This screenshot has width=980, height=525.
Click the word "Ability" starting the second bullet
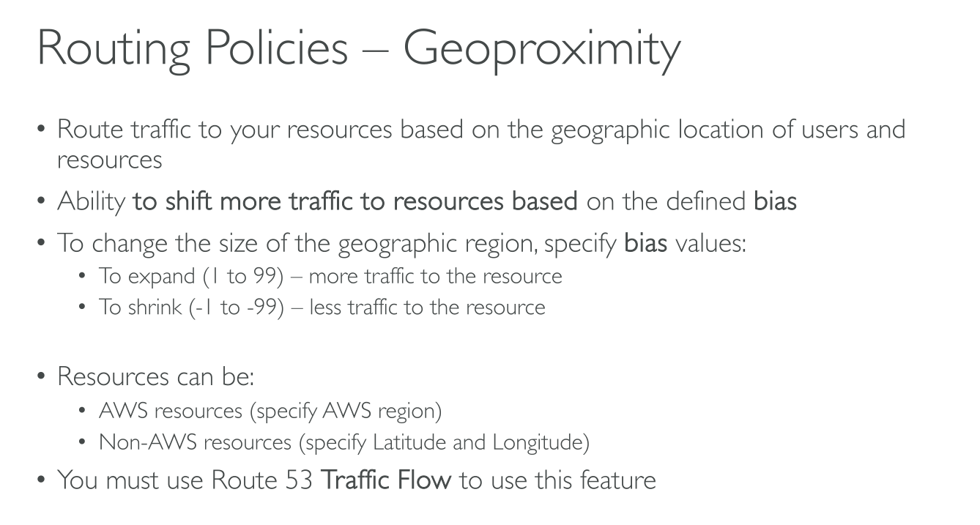pos(92,201)
